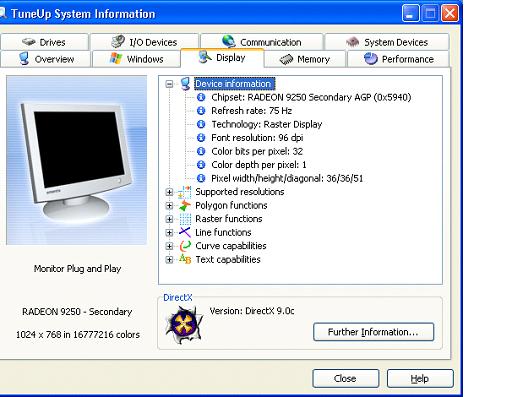Screen dimensions: 512x397
Task: Select the Overview tab
Action: pyautogui.click(x=45, y=59)
